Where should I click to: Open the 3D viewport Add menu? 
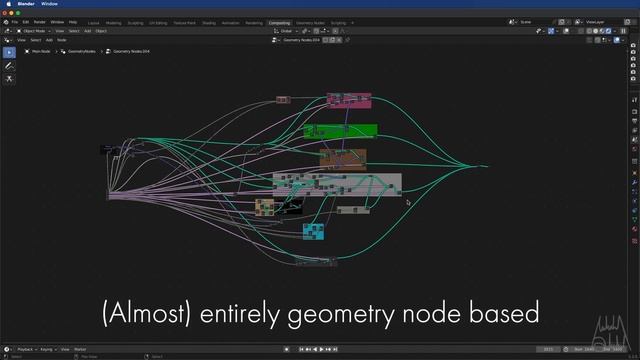point(87,31)
